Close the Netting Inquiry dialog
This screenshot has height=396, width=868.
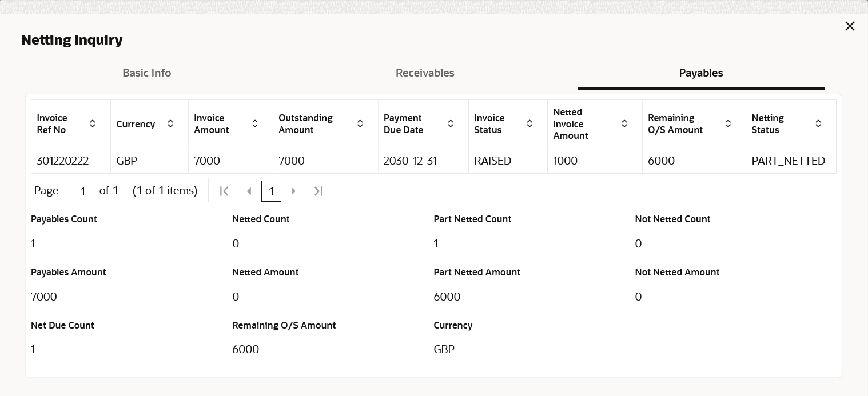pyautogui.click(x=850, y=26)
